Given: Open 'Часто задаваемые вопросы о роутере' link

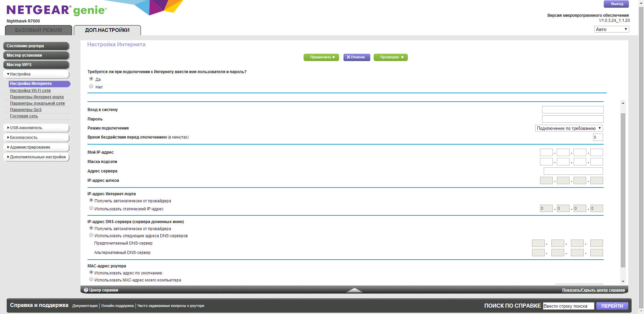Looking at the screenshot, I should coord(171,306).
